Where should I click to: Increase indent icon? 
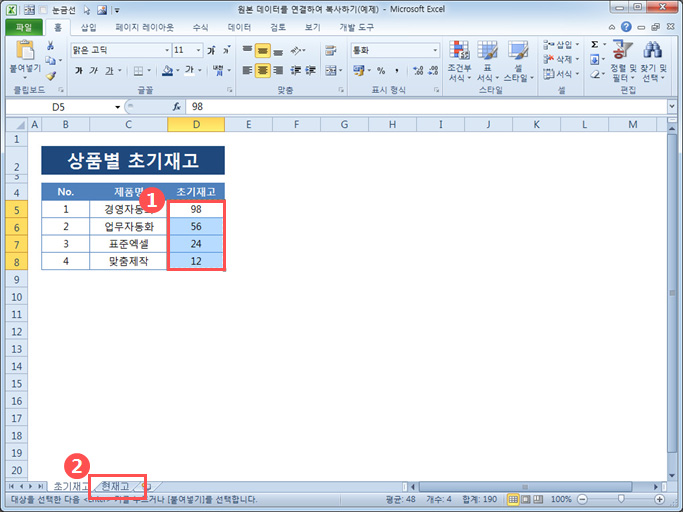(x=311, y=70)
